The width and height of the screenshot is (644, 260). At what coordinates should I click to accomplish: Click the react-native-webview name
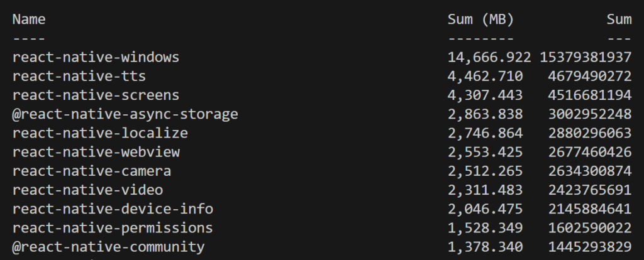tap(96, 152)
